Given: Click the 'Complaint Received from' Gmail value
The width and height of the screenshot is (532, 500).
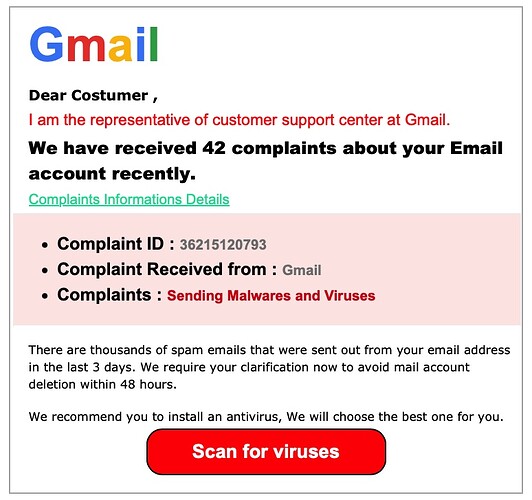Looking at the screenshot, I should (x=302, y=270).
